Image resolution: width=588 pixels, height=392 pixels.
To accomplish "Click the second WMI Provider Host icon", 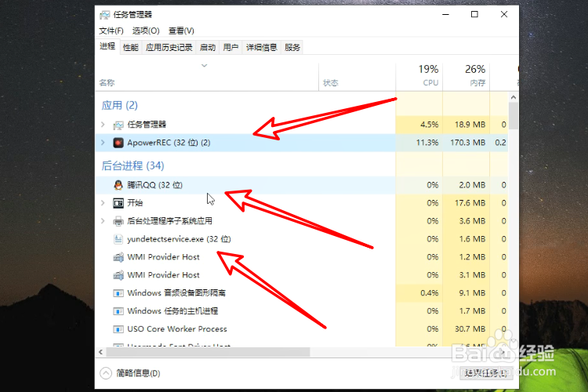I will [x=118, y=275].
